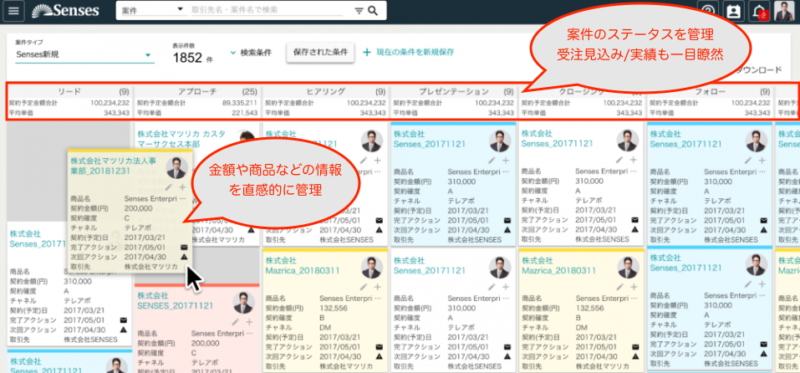Open the user profile avatar in header
Screen dimensions: 800x373
(784, 11)
